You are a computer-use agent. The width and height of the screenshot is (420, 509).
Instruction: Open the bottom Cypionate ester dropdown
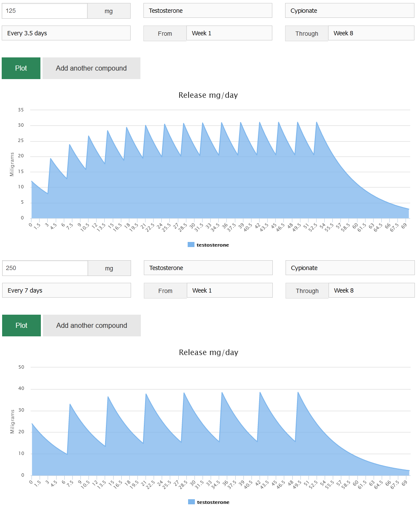[x=350, y=268]
